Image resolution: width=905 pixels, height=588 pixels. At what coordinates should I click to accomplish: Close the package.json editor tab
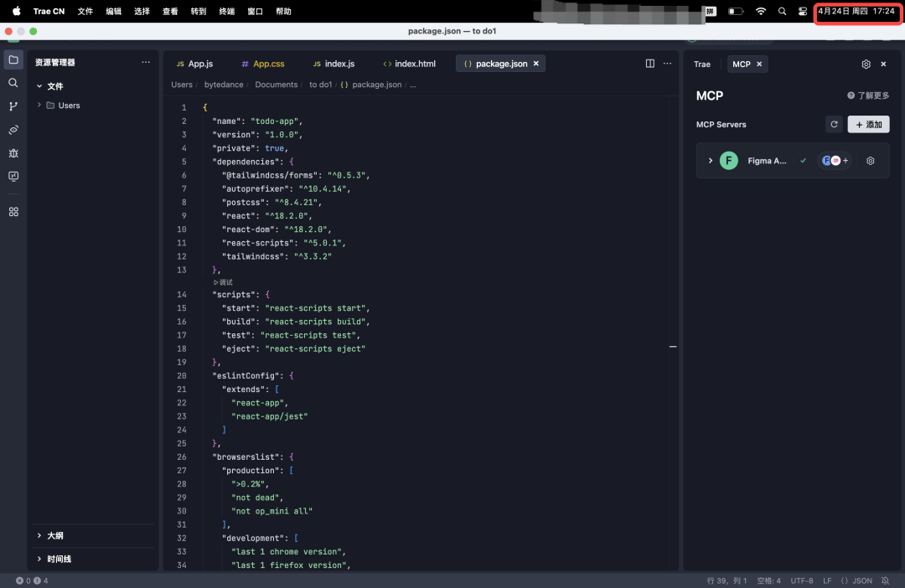pyautogui.click(x=536, y=64)
